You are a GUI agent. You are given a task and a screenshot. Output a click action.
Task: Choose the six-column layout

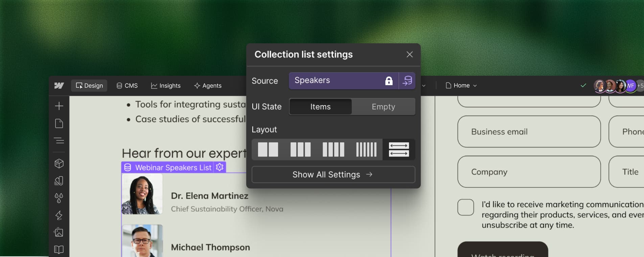point(366,149)
